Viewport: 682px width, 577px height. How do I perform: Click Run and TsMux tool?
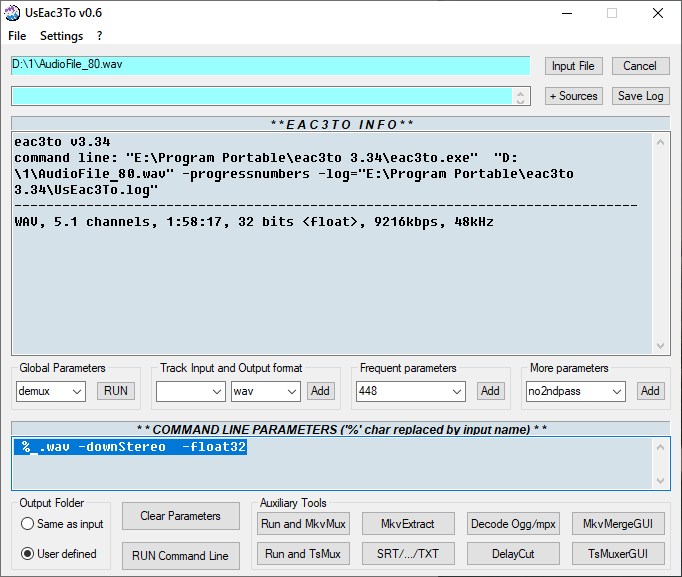[303, 554]
